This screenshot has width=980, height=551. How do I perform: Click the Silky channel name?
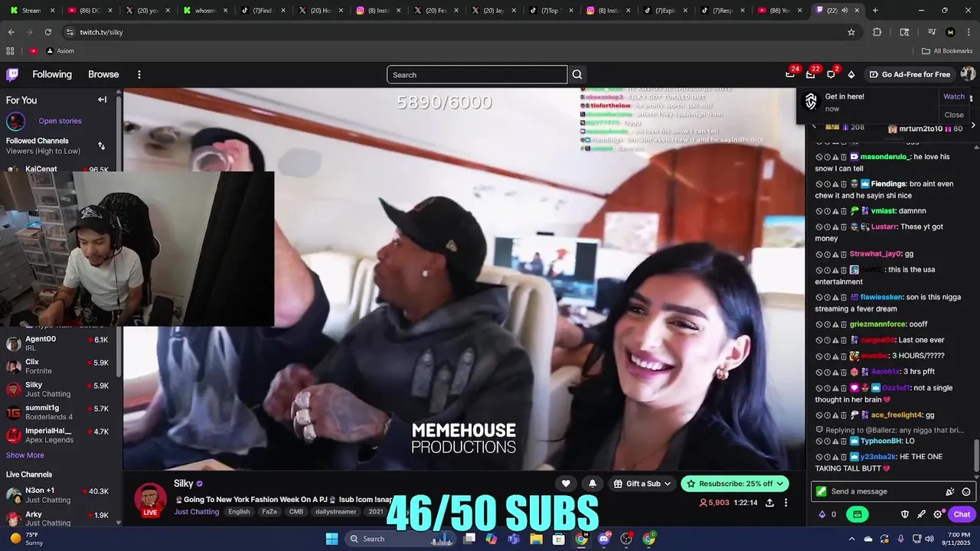pyautogui.click(x=184, y=484)
